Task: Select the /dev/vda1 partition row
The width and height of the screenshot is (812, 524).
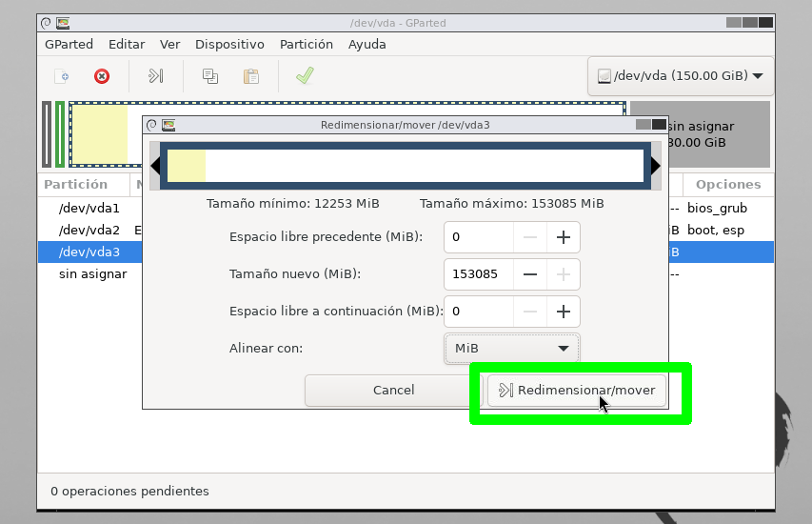Action: point(89,208)
